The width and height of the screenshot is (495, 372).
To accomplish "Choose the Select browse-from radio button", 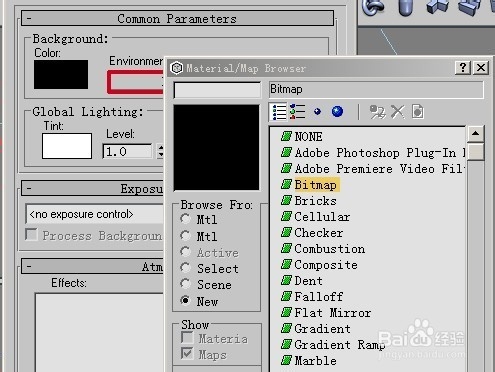I will tap(185, 268).
